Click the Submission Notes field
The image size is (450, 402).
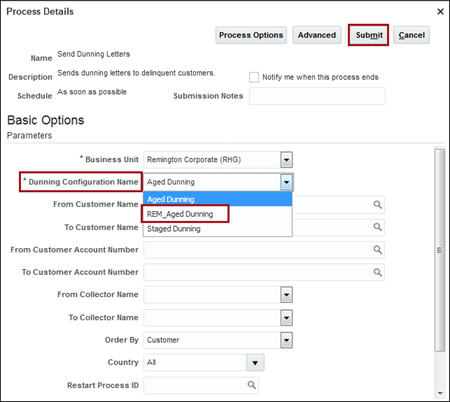click(317, 96)
